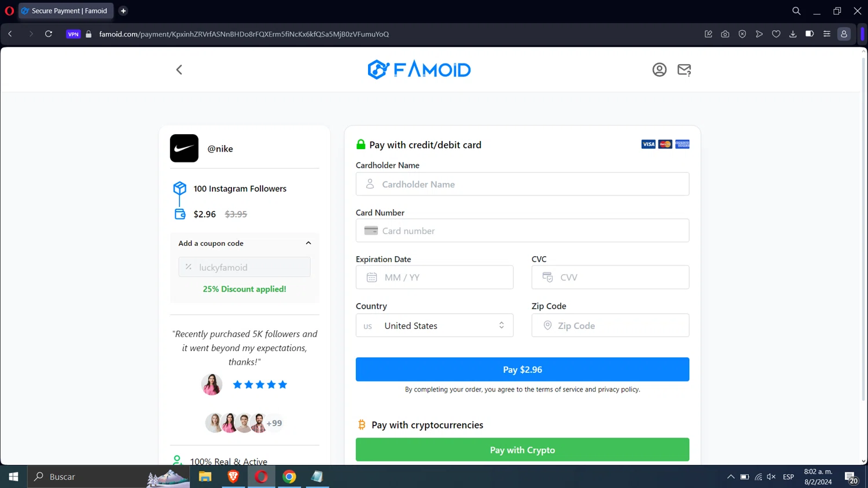
Task: Go back using the page back arrow
Action: point(179,70)
